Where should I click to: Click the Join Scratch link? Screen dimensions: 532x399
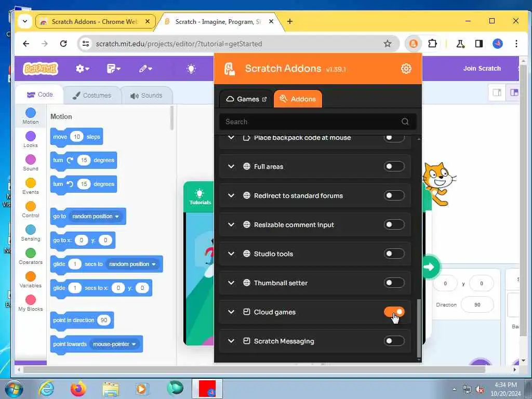click(x=482, y=69)
